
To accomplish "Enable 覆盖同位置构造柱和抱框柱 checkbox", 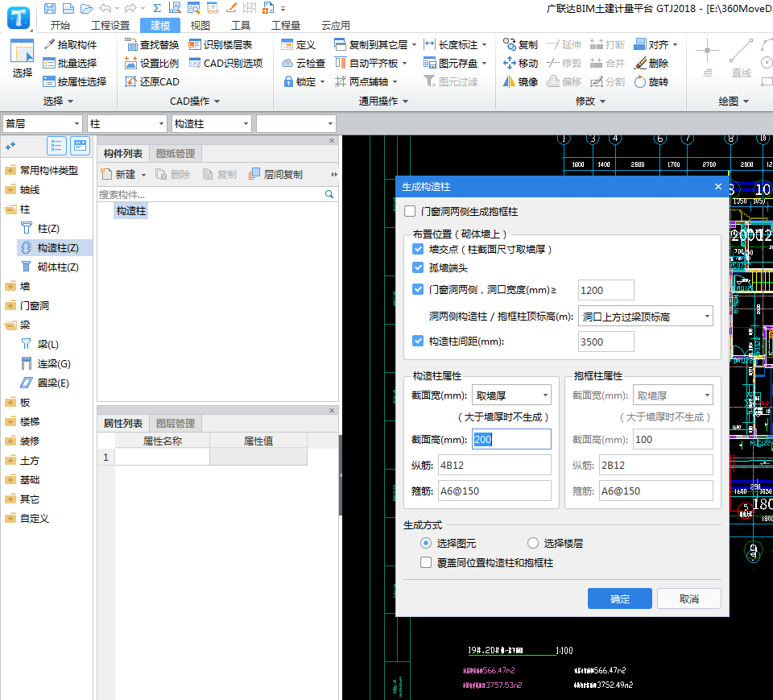I will point(426,562).
